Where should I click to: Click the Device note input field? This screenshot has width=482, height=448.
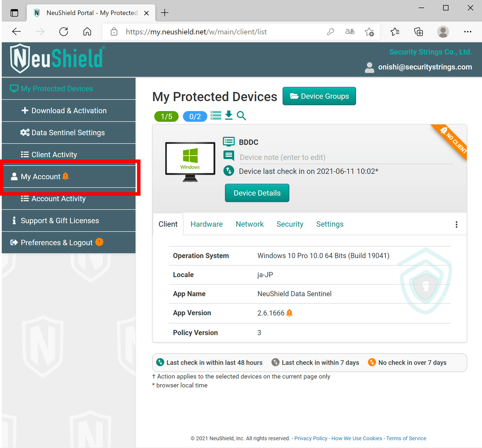tap(346, 157)
